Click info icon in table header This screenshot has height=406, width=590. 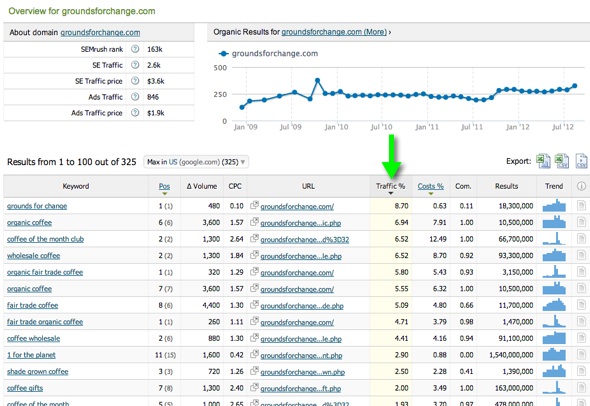581,186
